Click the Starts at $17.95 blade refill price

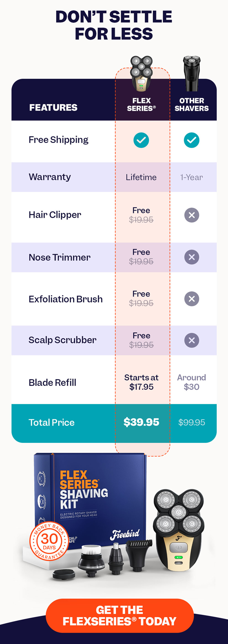coord(141,382)
